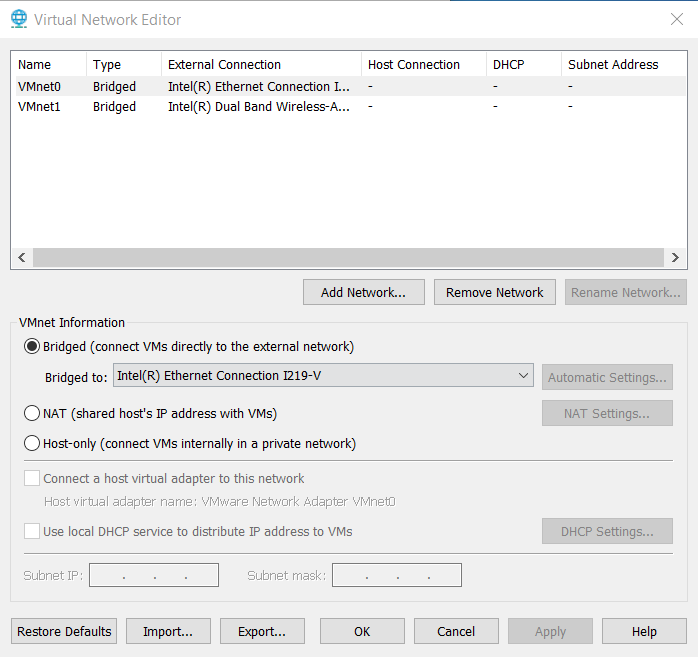
Task: Open Help
Action: click(644, 631)
